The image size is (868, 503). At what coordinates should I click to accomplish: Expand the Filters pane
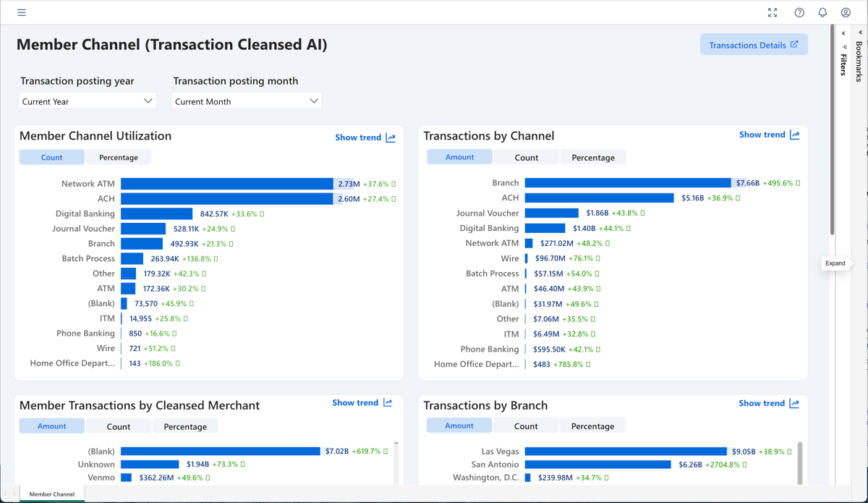point(843,33)
